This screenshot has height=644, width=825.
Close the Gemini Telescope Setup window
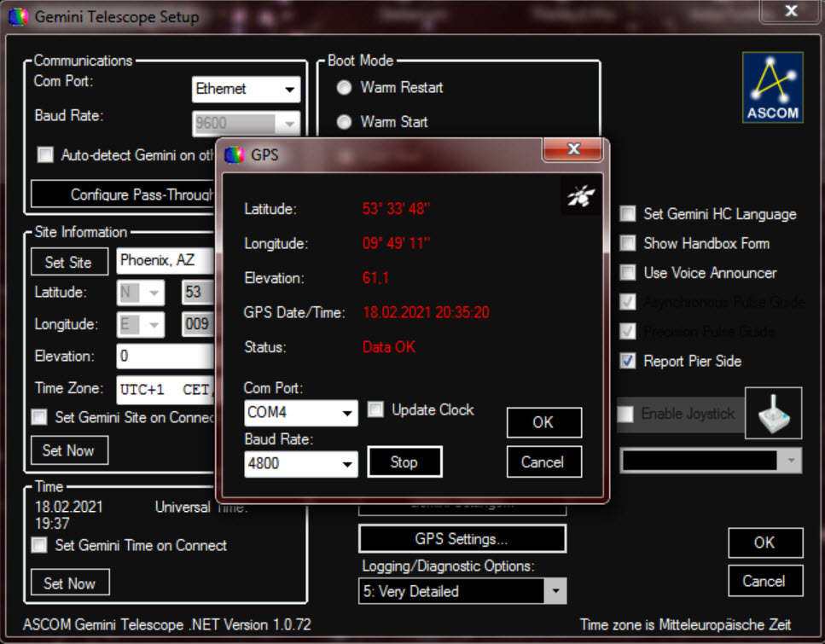coord(790,10)
